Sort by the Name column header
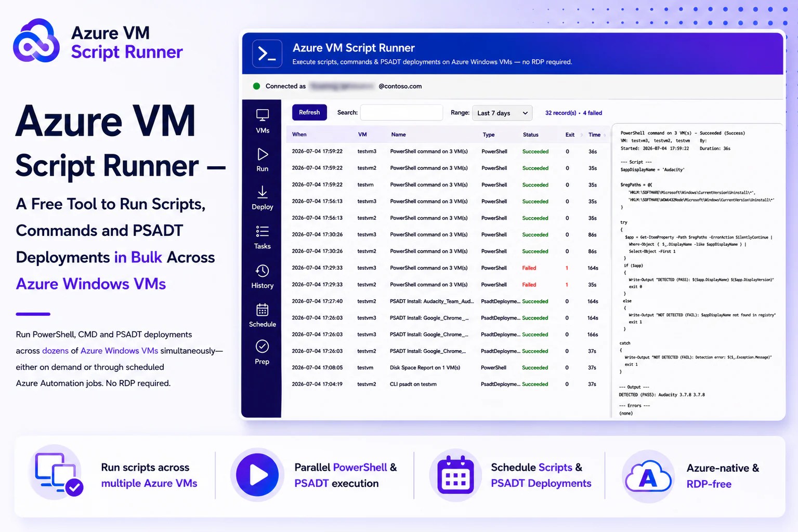 (x=398, y=135)
